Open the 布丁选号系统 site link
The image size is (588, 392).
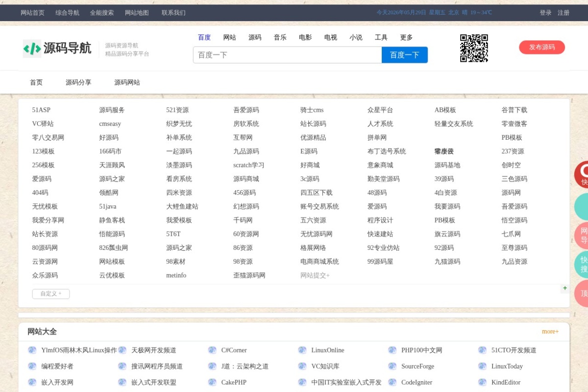(x=387, y=151)
